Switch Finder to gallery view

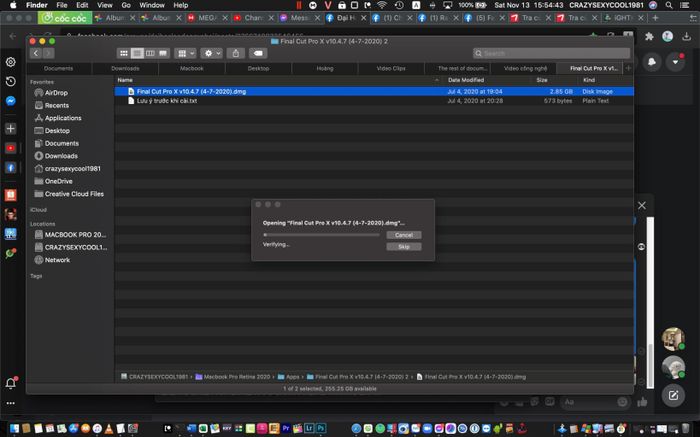(163, 53)
